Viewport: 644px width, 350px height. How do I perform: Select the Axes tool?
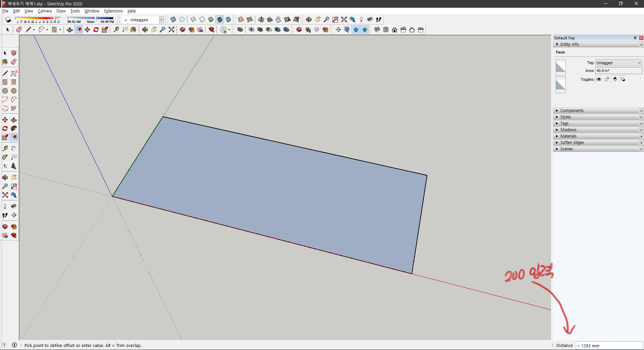click(5, 166)
